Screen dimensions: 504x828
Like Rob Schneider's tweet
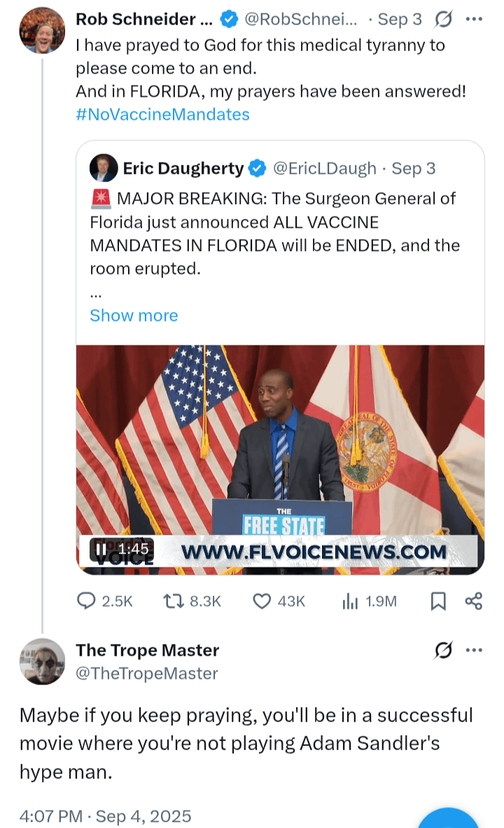[262, 601]
